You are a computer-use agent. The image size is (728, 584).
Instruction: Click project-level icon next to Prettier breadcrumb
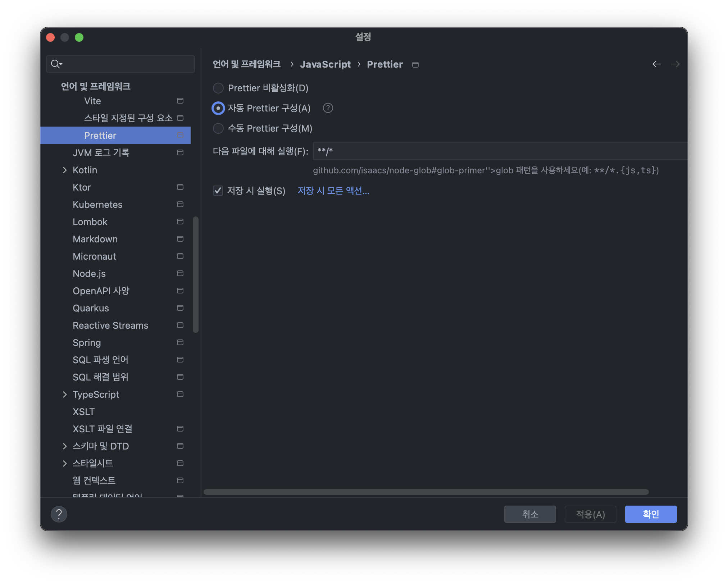click(415, 65)
